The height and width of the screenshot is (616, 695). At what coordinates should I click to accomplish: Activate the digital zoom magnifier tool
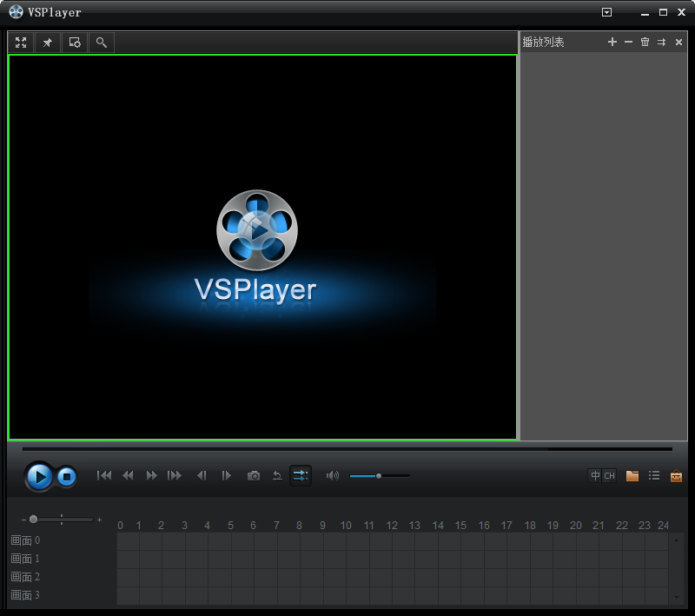102,43
